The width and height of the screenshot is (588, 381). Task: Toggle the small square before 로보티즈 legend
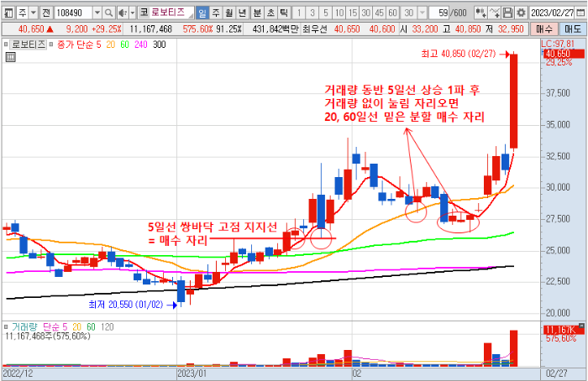(6, 44)
